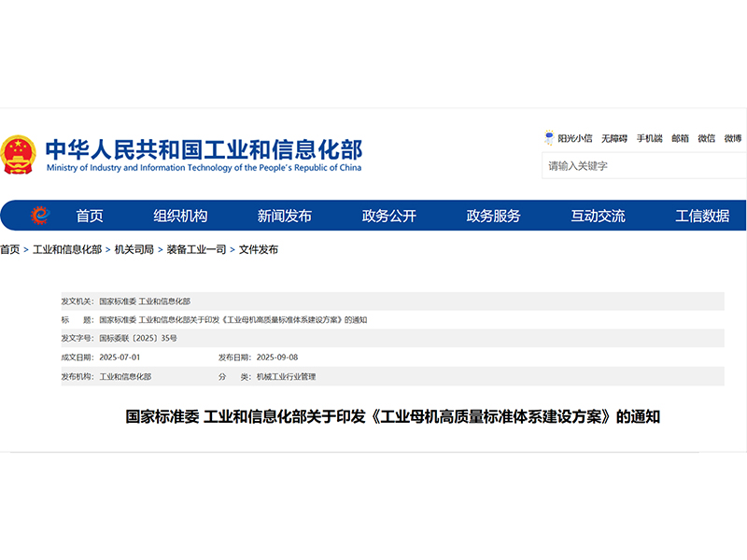The width and height of the screenshot is (747, 560).
Task: Click the 发布日期 value 2025-09-08
Action: (277, 357)
